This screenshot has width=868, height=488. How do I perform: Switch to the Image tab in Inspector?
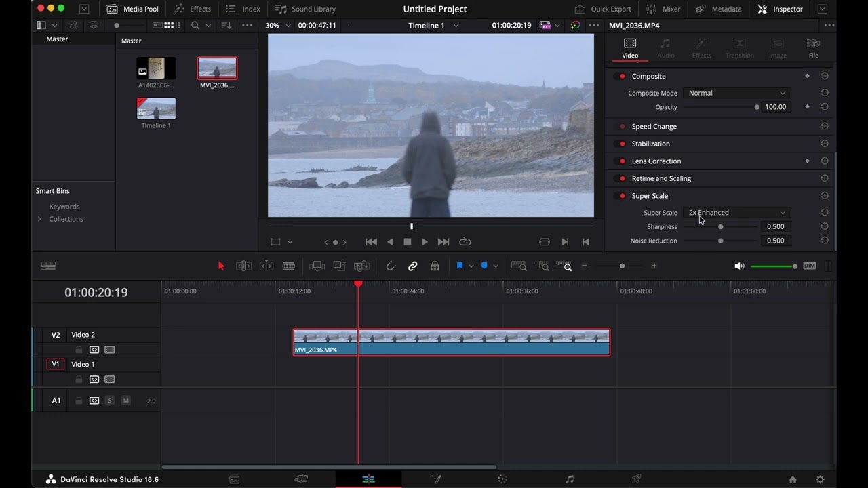pyautogui.click(x=778, y=48)
